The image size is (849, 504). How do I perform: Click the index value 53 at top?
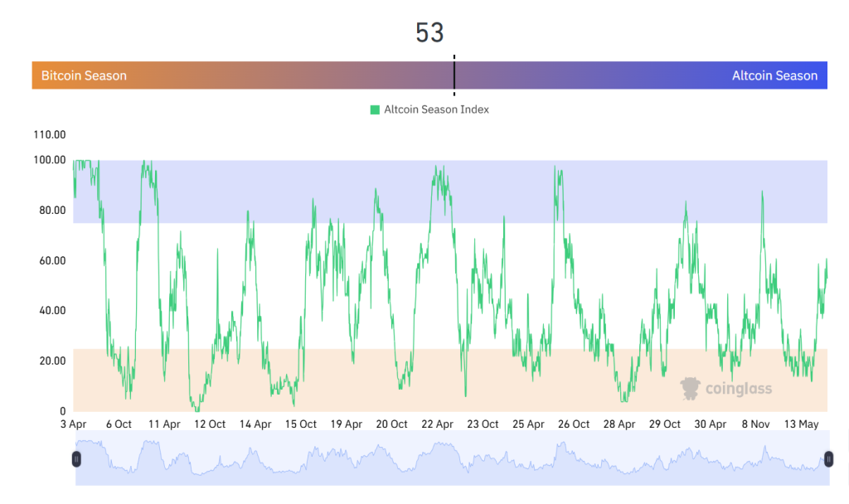coord(429,33)
